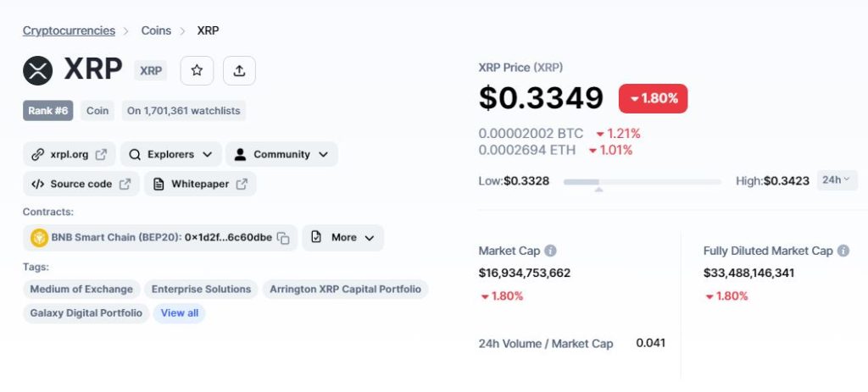
Task: Expand the Explorers dropdown
Action: (171, 154)
